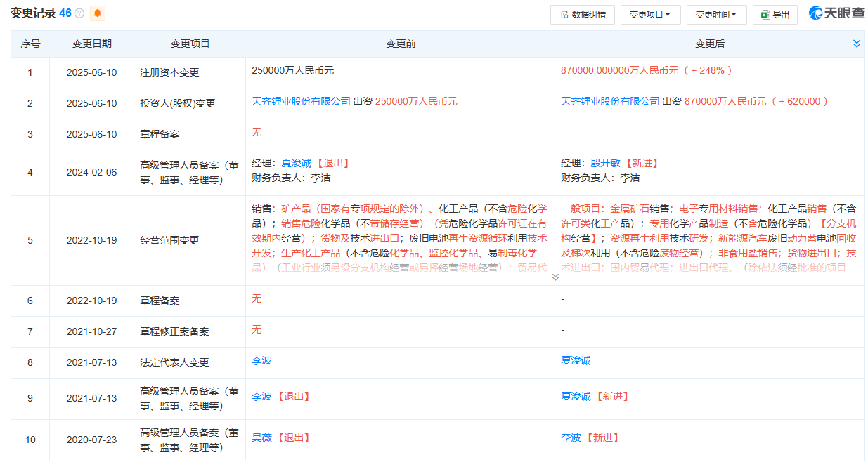Click 财务负责人：李洁 in 变更前 column
868x467 pixels.
[x=291, y=178]
